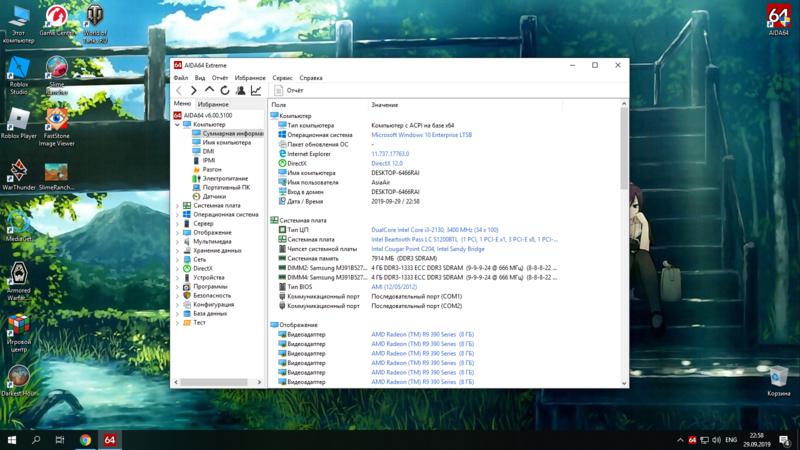Select the Конфигурация tree item

(208, 305)
